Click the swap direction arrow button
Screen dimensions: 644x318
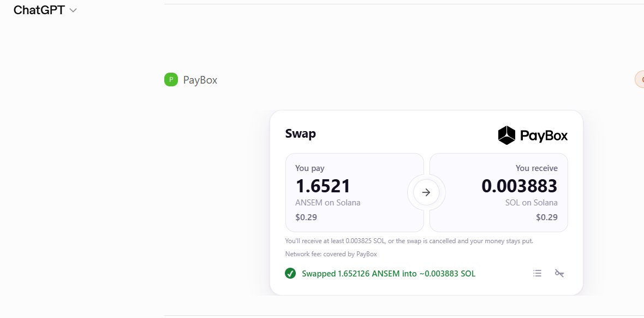coord(426,192)
